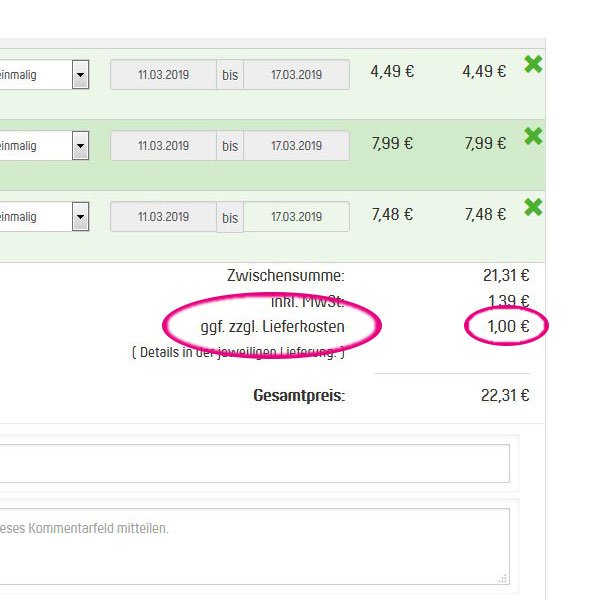600x600 pixels.
Task: Click the comment box resize handle
Action: [503, 578]
